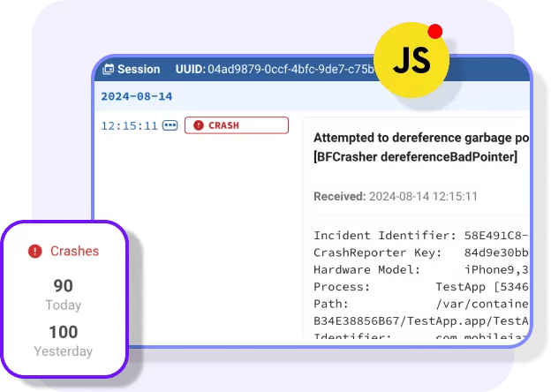Click the '[BFCrasher dereferenceBadPointer]' line

point(415,156)
